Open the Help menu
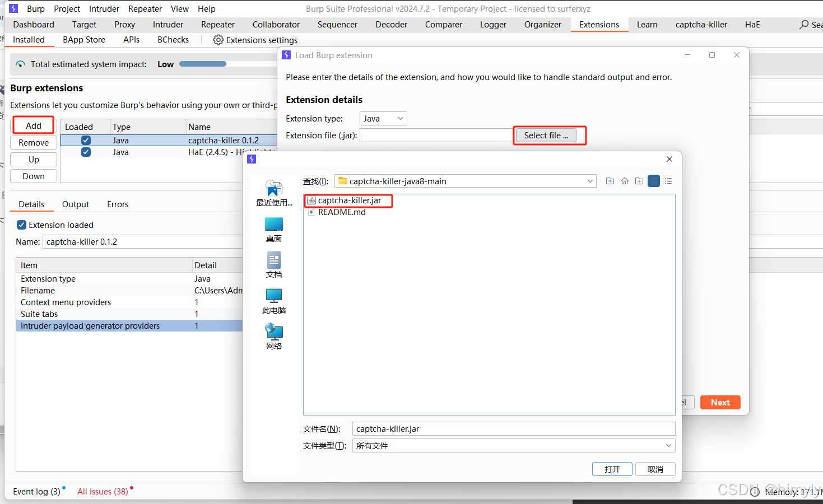The height and width of the screenshot is (504, 823). 207,8
